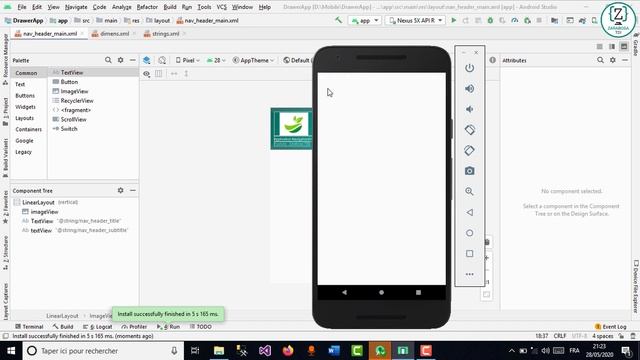Image resolution: width=640 pixels, height=360 pixels.
Task: Open the Tools menu
Action: (x=204, y=7)
